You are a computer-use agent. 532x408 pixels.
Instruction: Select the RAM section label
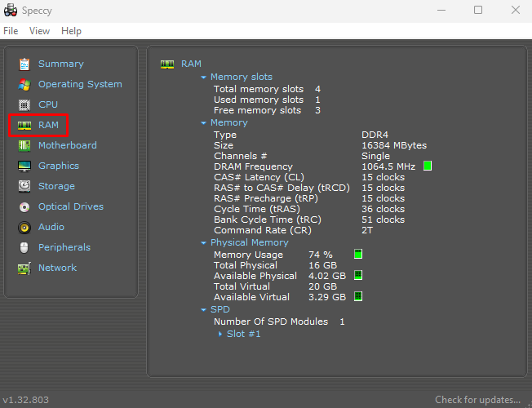[48, 125]
